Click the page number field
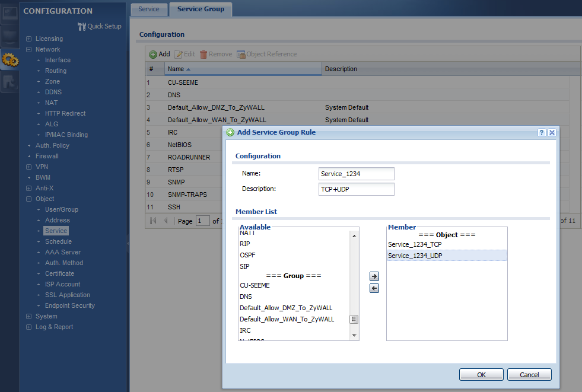This screenshot has width=582, height=392. [x=202, y=221]
